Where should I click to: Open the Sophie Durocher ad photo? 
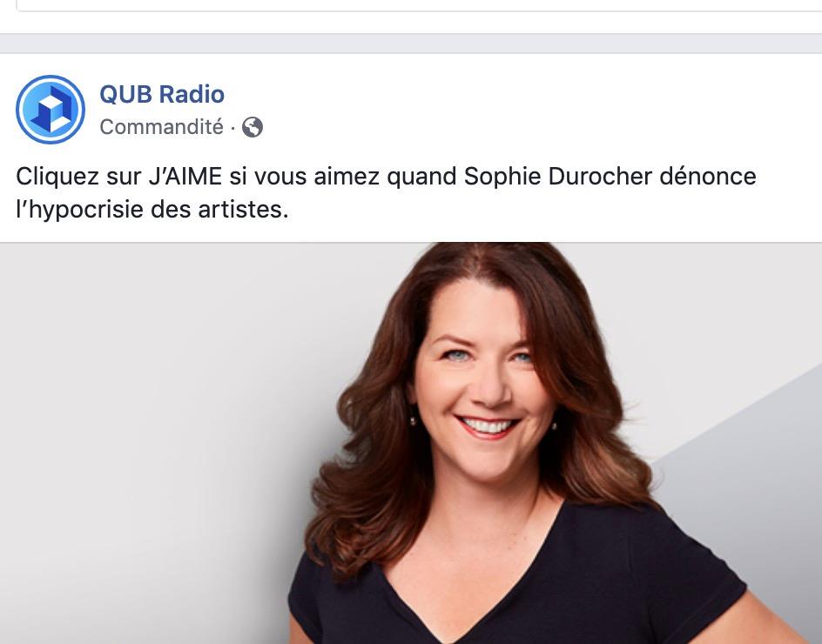pos(411,443)
